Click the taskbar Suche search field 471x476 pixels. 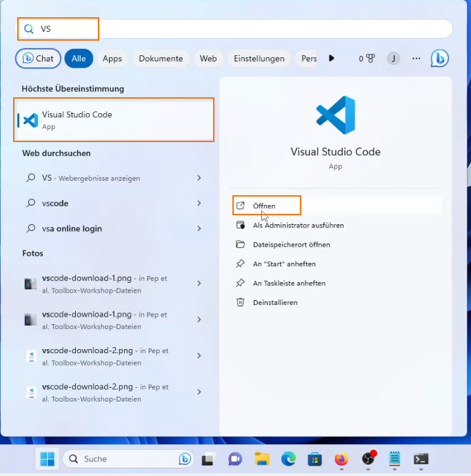[x=128, y=459]
